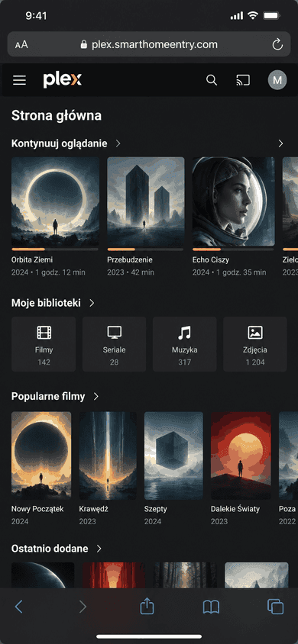
Task: Click the Zdjęcia picture icon
Action: coord(255,333)
